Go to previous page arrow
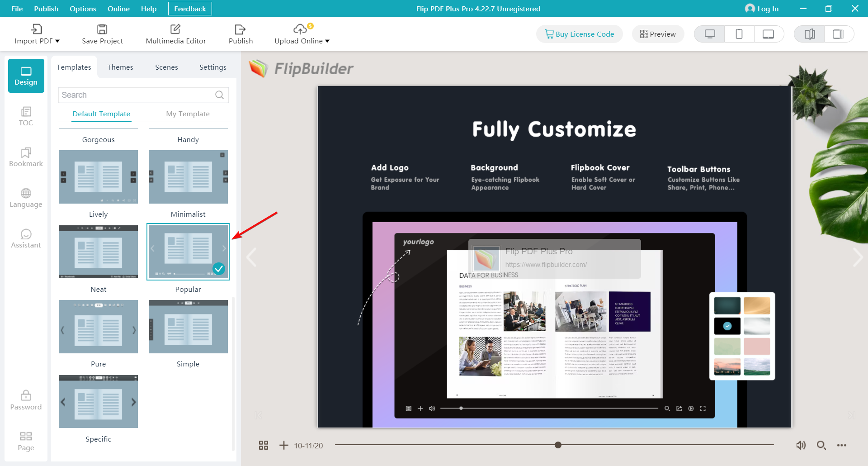Image resolution: width=868 pixels, height=466 pixels. (x=251, y=257)
